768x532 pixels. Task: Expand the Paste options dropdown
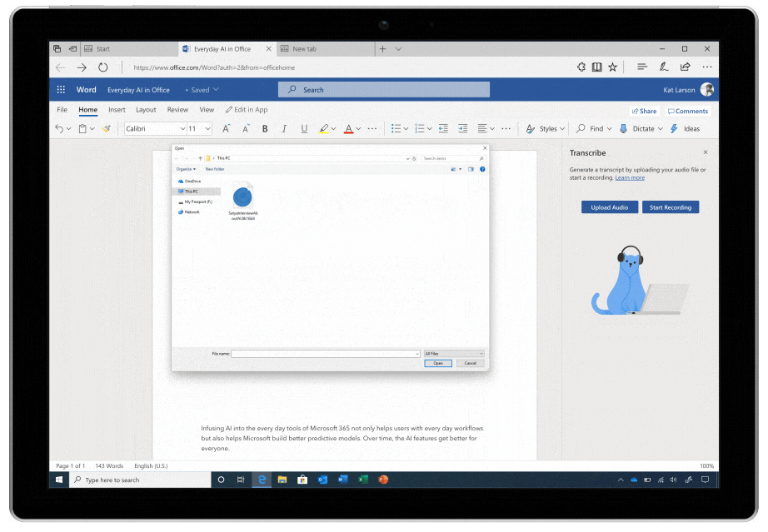(x=92, y=129)
